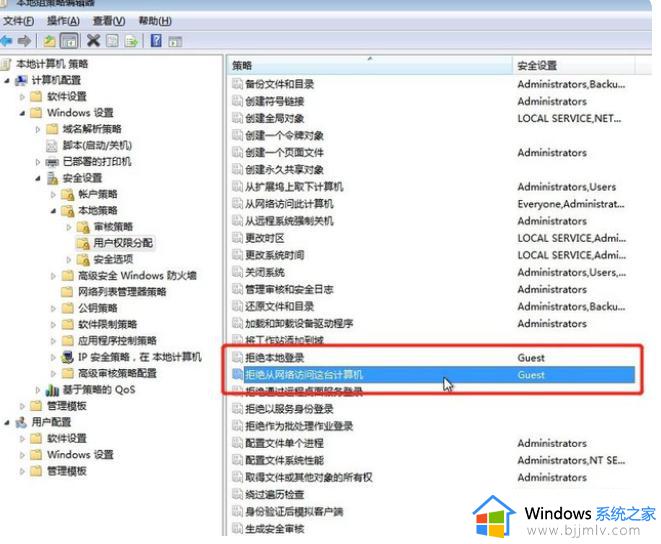The image size is (661, 544).
Task: Expand the 审核策略 node
Action: [69, 227]
